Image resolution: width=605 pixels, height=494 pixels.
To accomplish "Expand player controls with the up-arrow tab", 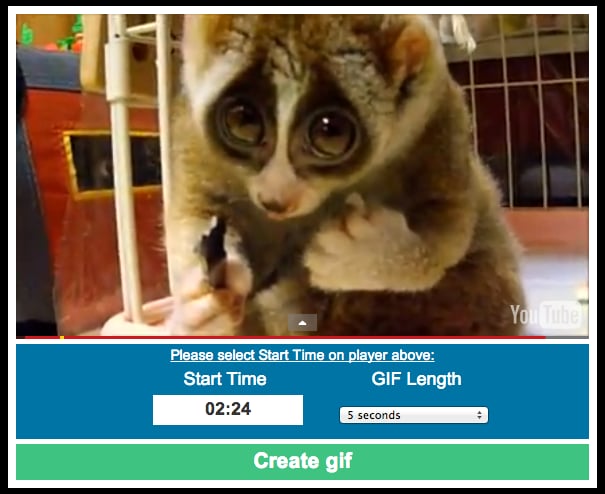I will (302, 323).
